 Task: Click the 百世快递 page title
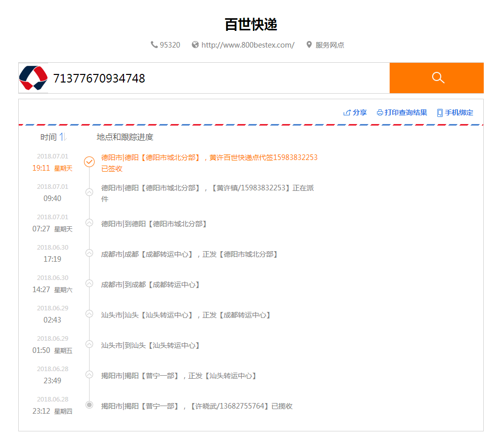pos(251,25)
